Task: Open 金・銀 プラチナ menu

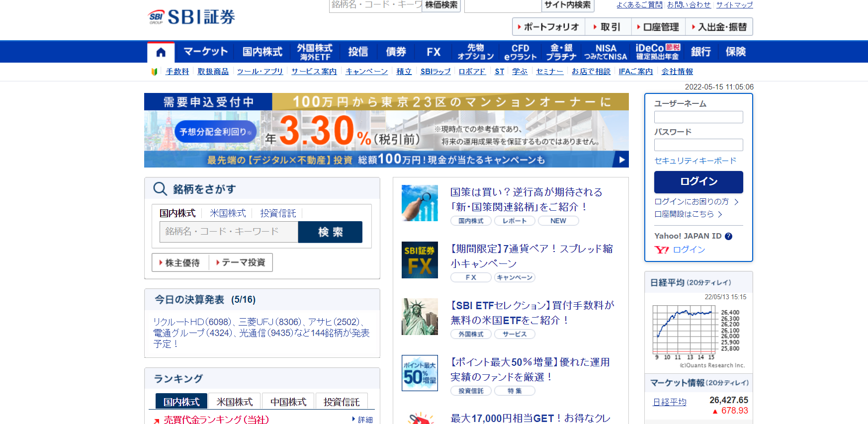Action: [x=561, y=52]
